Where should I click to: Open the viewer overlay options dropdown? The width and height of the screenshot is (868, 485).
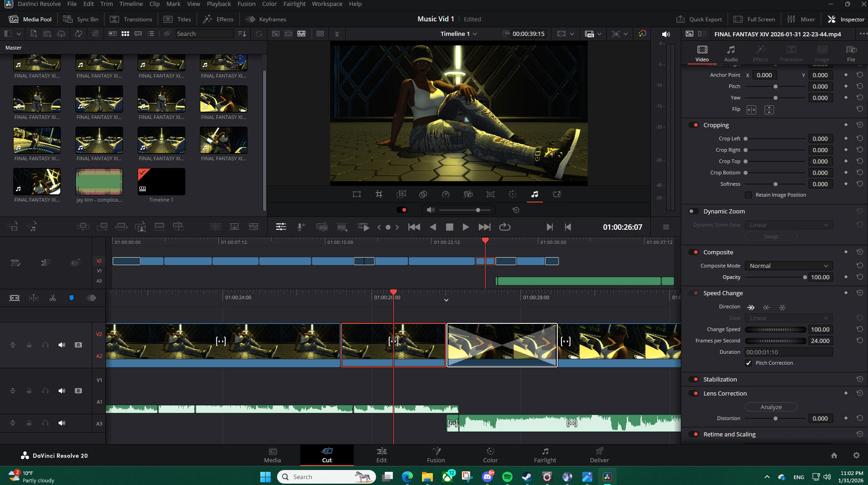625,34
